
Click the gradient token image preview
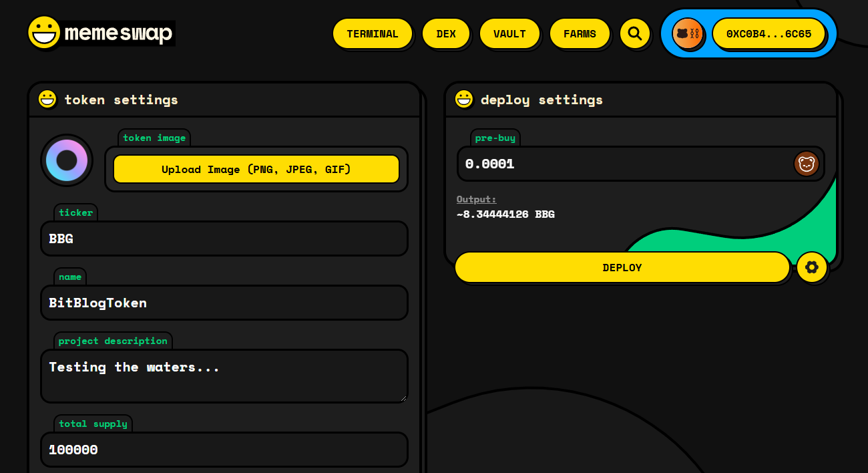click(x=67, y=160)
